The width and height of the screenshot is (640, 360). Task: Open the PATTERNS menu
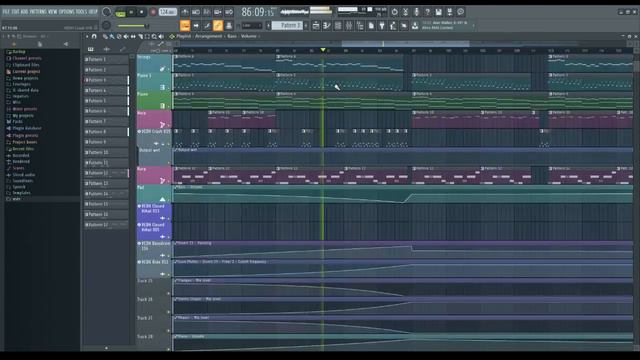[38, 12]
